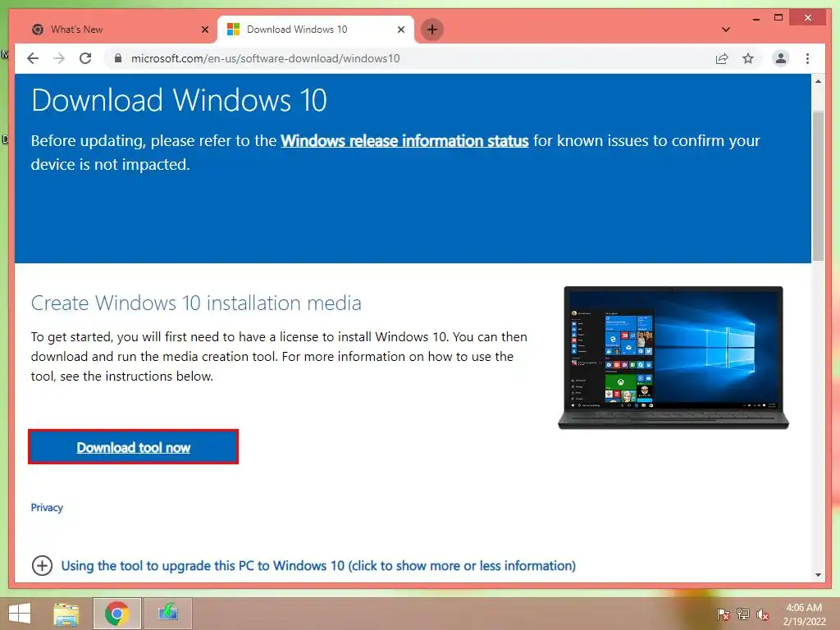Open the Privacy link
Viewport: 840px width, 630px height.
click(47, 507)
